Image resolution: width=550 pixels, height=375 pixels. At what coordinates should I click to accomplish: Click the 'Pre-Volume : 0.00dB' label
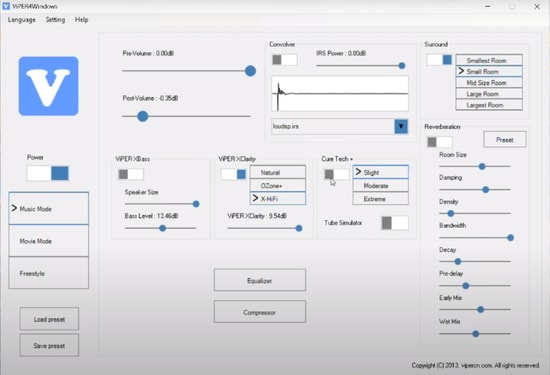tap(148, 53)
